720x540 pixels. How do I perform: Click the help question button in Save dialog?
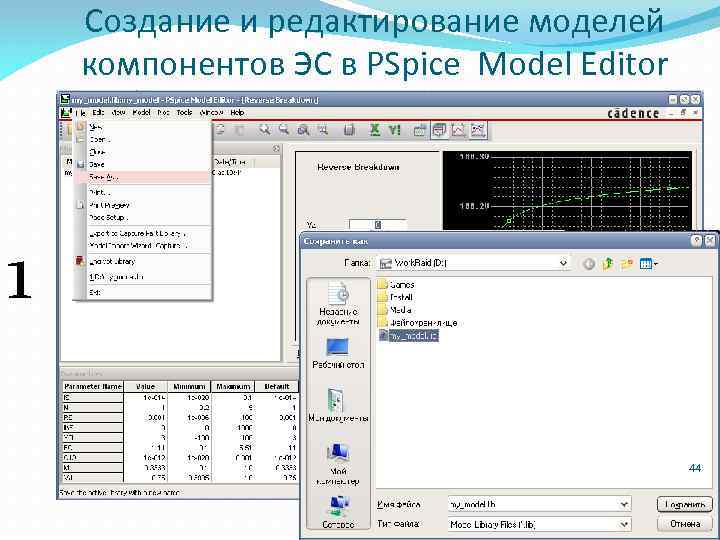tap(697, 241)
